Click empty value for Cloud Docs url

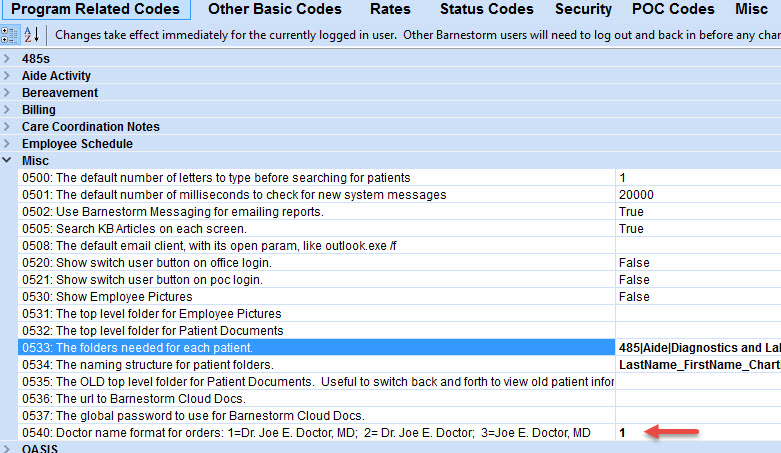[x=698, y=398]
